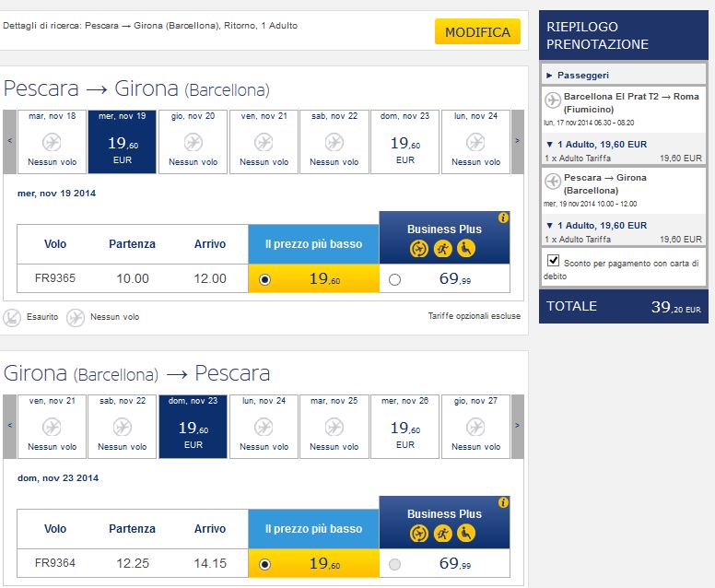This screenshot has height=588, width=715.
Task: Select 19,60 lowest fare for flight FR9365
Action: point(265,279)
